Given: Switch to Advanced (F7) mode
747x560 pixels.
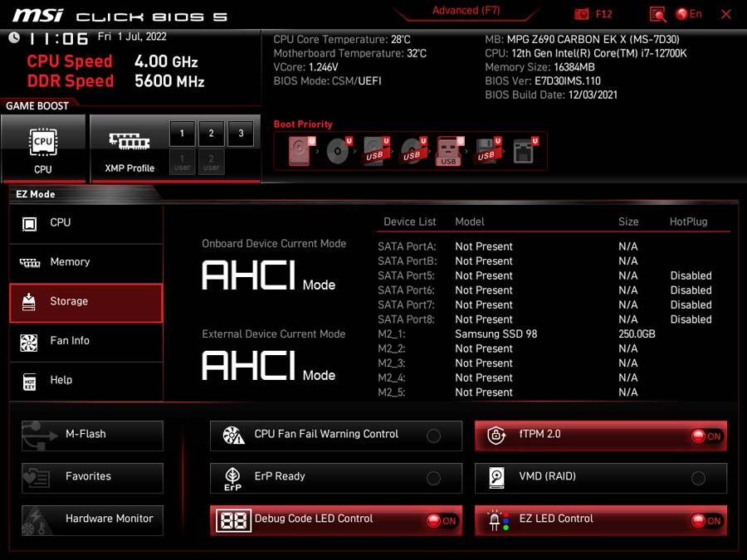Looking at the screenshot, I should click(466, 12).
